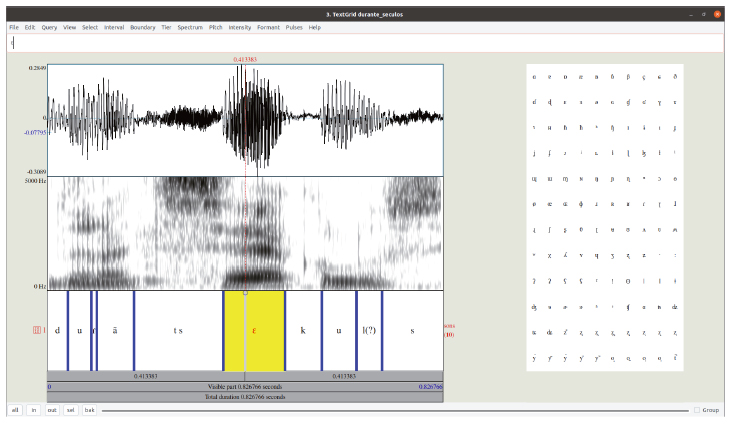This screenshot has height=424, width=731.
Task: Open the Spectrum menu
Action: click(x=190, y=27)
